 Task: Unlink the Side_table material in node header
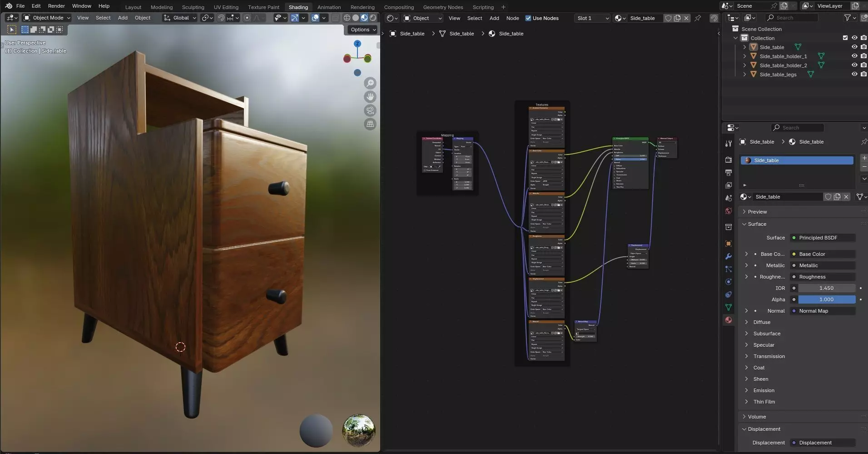pos(686,18)
